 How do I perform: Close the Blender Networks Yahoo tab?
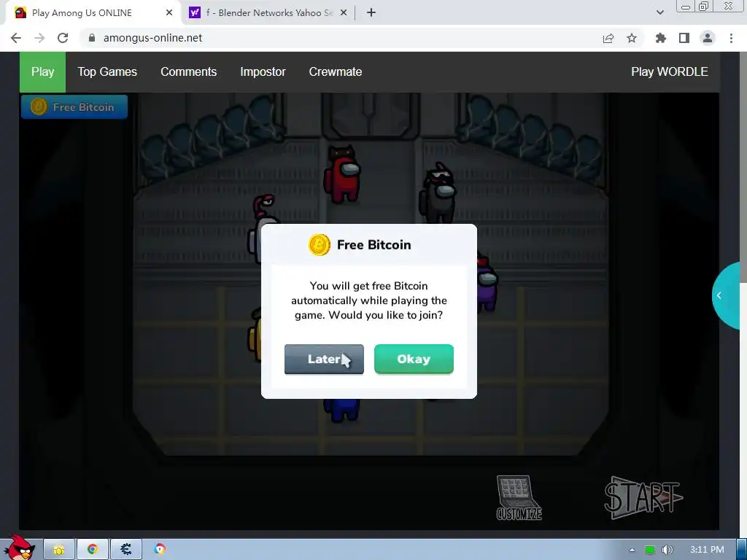(x=344, y=13)
